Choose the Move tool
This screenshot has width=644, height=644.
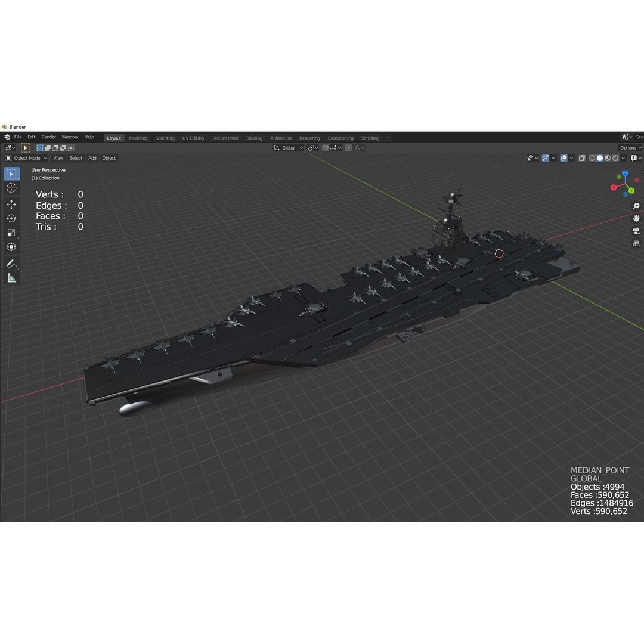click(x=11, y=204)
